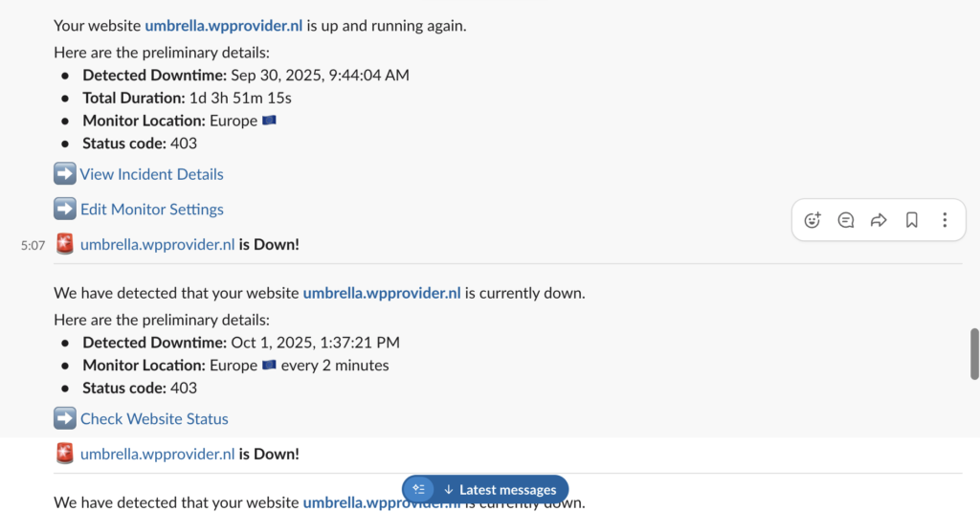Bookmark the message for later
The image size is (980, 512).
coord(912,220)
